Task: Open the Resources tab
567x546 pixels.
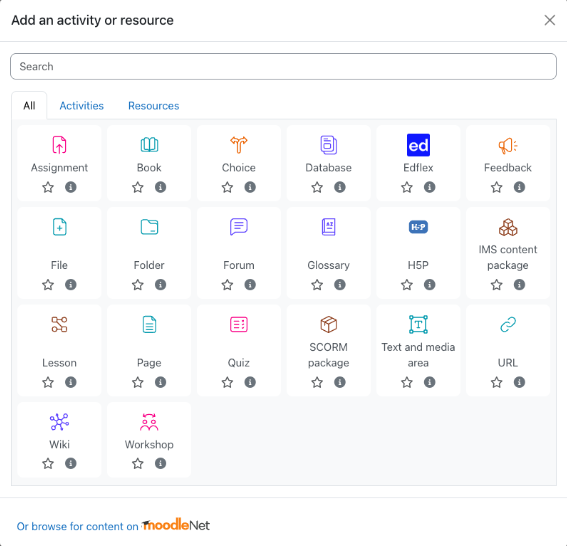Action: (154, 106)
